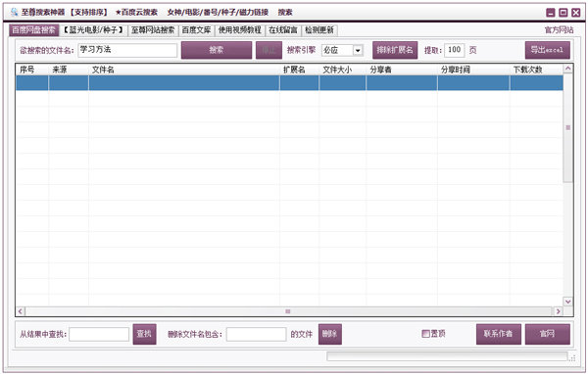
Task: Click the horizontal scrollbar left arrow
Action: (x=21, y=311)
